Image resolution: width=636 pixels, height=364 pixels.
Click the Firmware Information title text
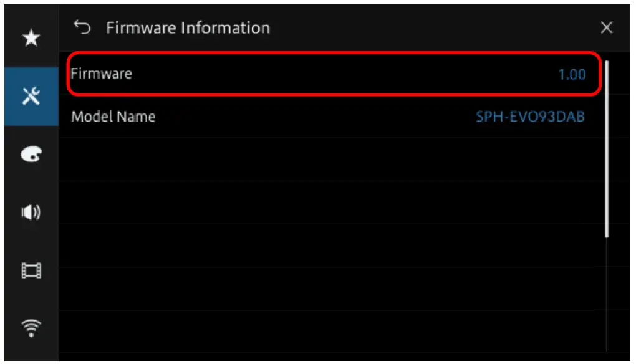tap(188, 28)
